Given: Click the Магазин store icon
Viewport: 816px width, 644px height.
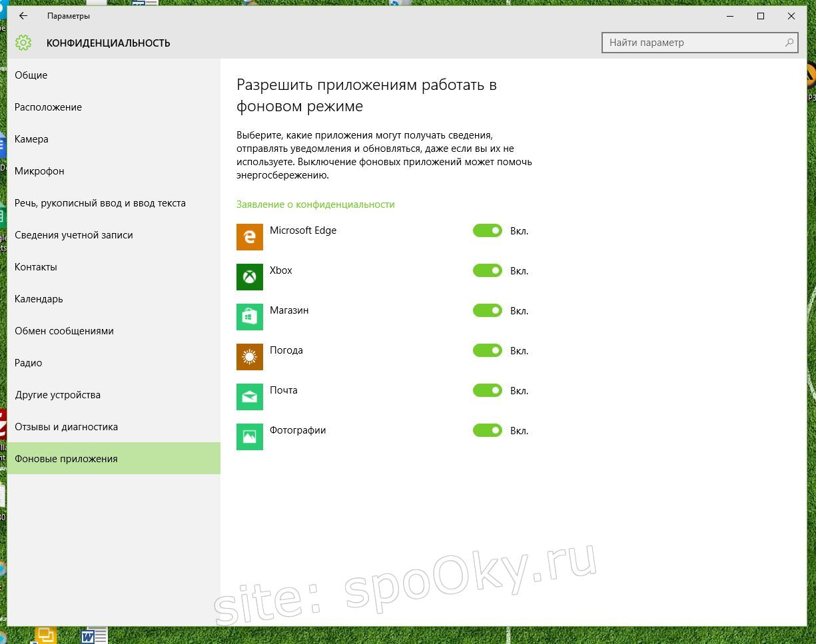Looking at the screenshot, I should point(250,317).
